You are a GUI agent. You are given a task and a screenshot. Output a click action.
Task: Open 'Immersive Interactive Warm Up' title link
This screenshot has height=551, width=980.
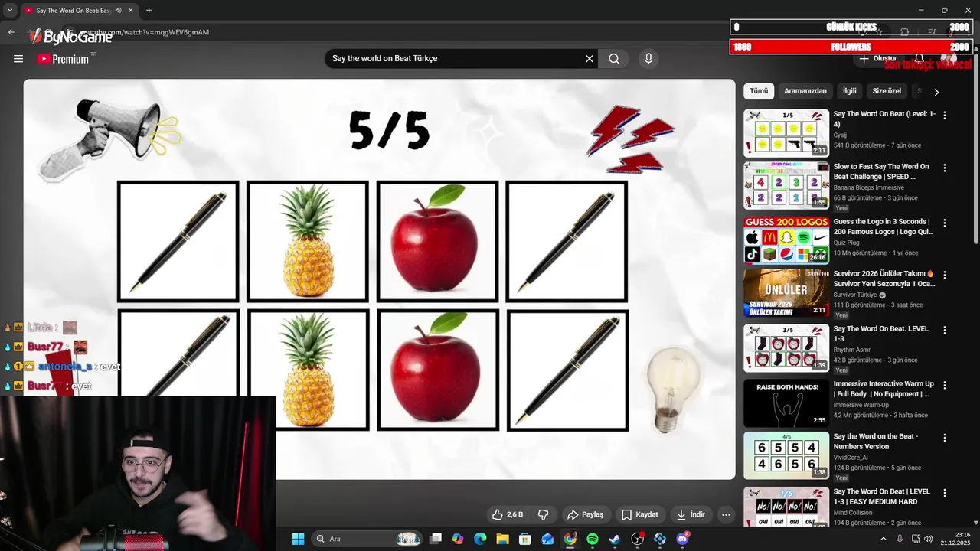(884, 389)
